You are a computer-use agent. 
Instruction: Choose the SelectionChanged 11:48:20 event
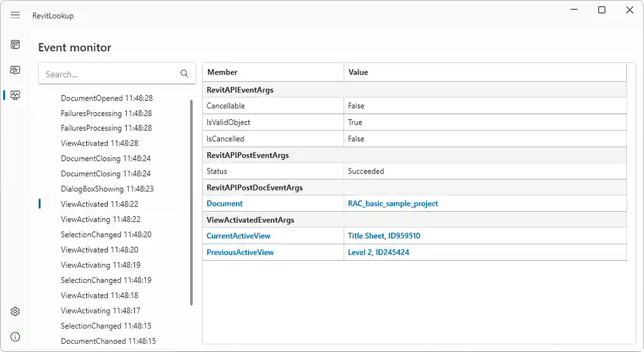(x=106, y=234)
